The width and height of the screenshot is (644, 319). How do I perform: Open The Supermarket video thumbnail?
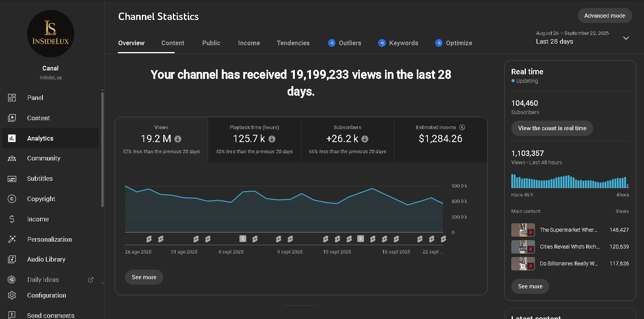pyautogui.click(x=523, y=230)
